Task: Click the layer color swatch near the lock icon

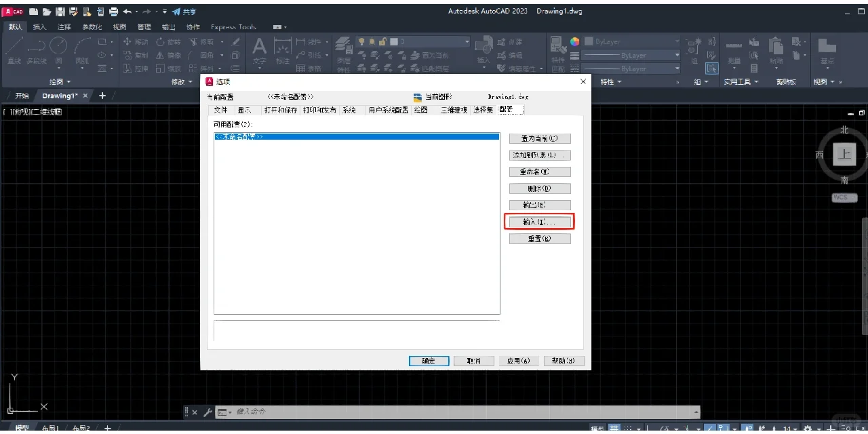Action: pyautogui.click(x=393, y=41)
